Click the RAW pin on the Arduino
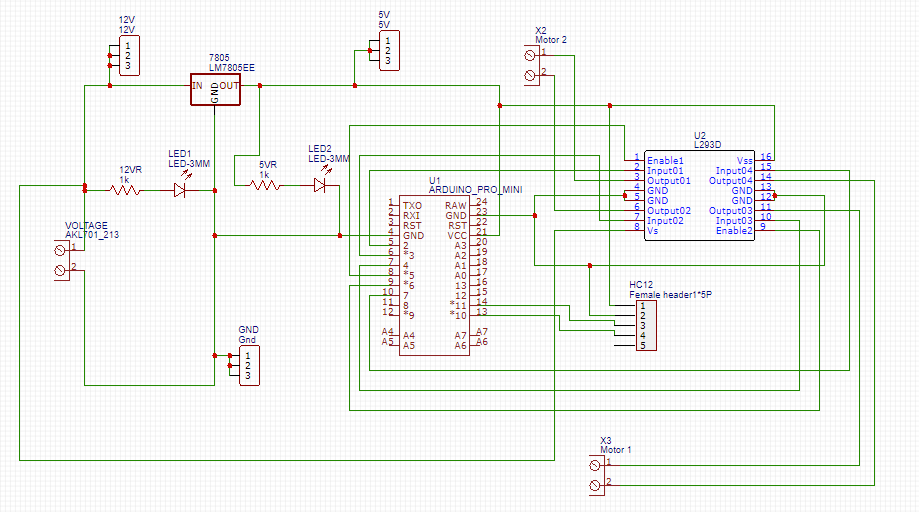919x512 pixels. pyautogui.click(x=455, y=206)
